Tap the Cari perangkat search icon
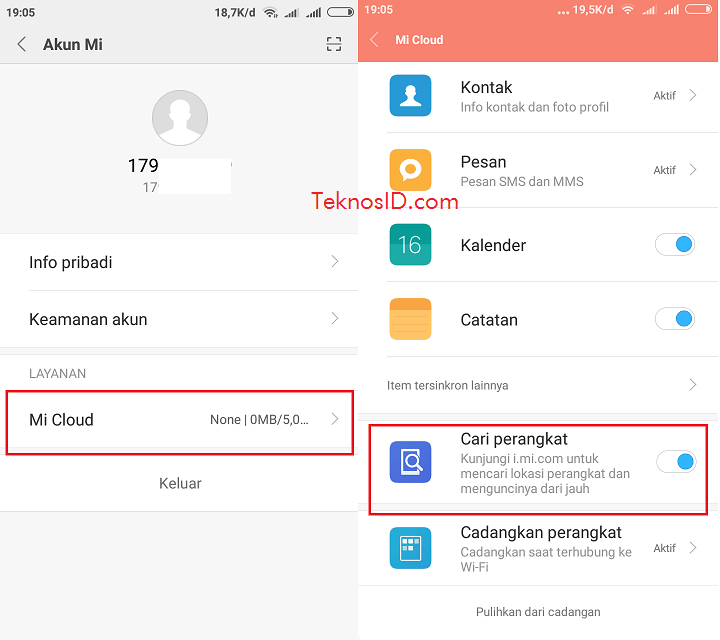This screenshot has width=720, height=640. pyautogui.click(x=410, y=462)
